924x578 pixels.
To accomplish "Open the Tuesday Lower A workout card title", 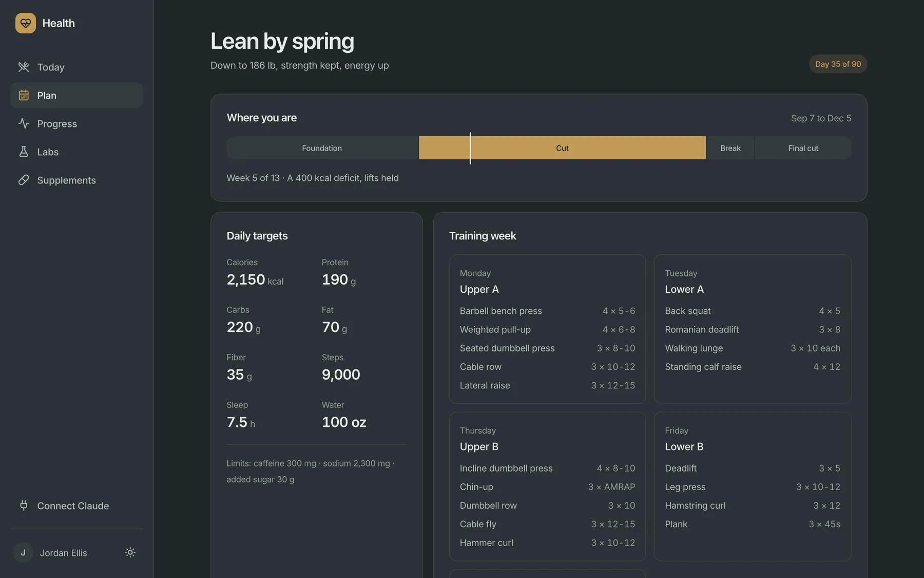I will pos(684,289).
